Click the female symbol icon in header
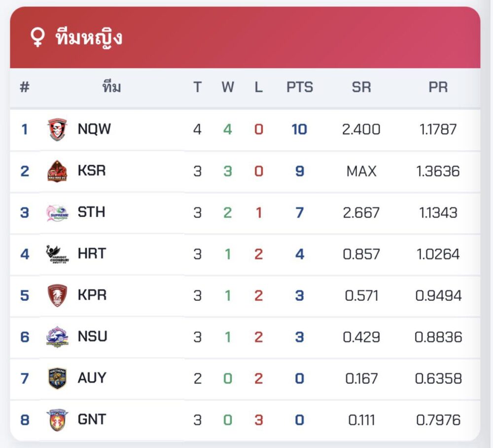The image size is (493, 448). coord(37,38)
